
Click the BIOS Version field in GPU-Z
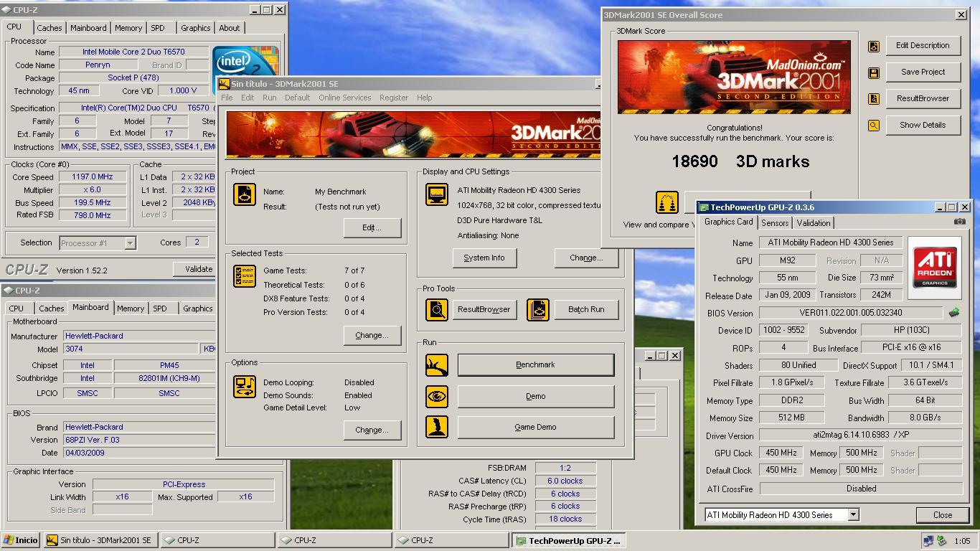851,313
